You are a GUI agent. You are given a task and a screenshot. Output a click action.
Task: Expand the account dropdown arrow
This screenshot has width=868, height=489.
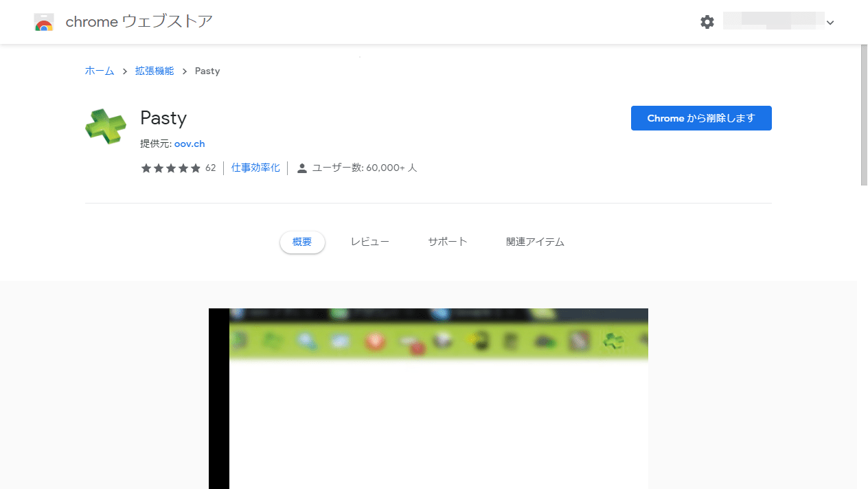[x=830, y=23]
